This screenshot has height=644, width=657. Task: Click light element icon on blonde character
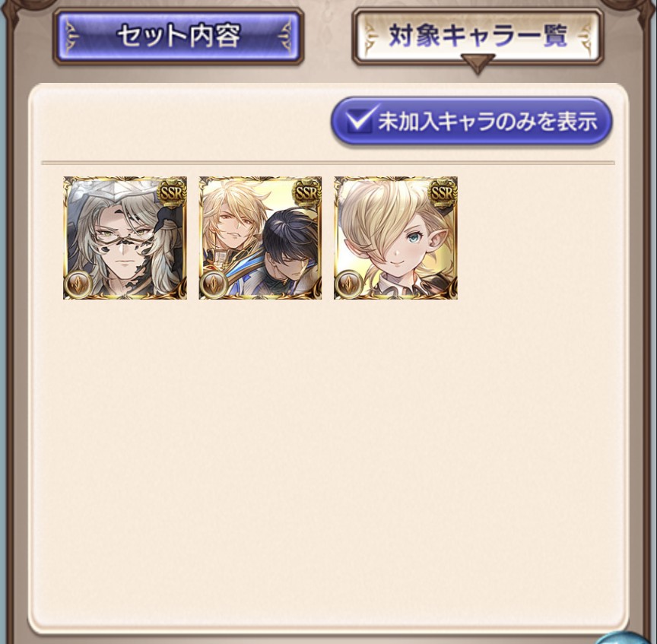[x=349, y=284]
